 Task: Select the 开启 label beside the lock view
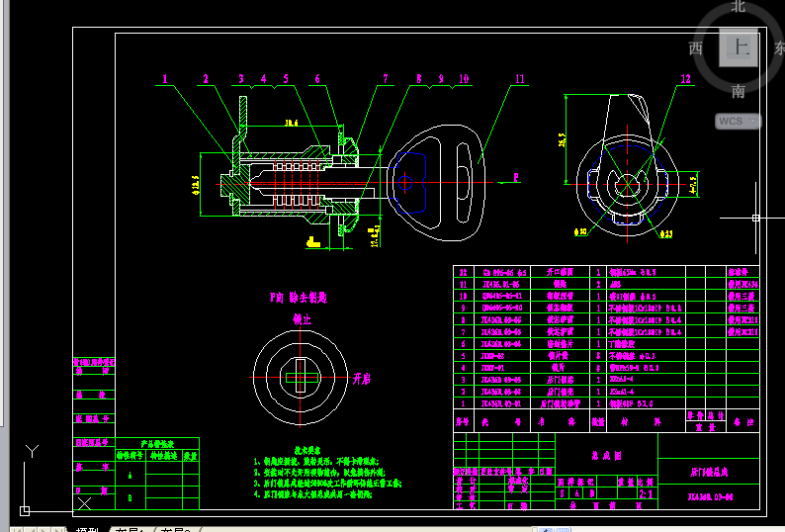[362, 379]
